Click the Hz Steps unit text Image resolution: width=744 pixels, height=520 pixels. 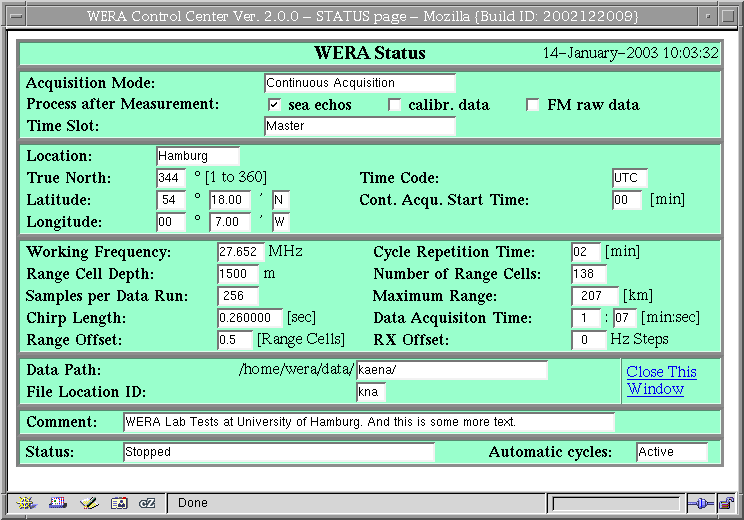tap(639, 339)
